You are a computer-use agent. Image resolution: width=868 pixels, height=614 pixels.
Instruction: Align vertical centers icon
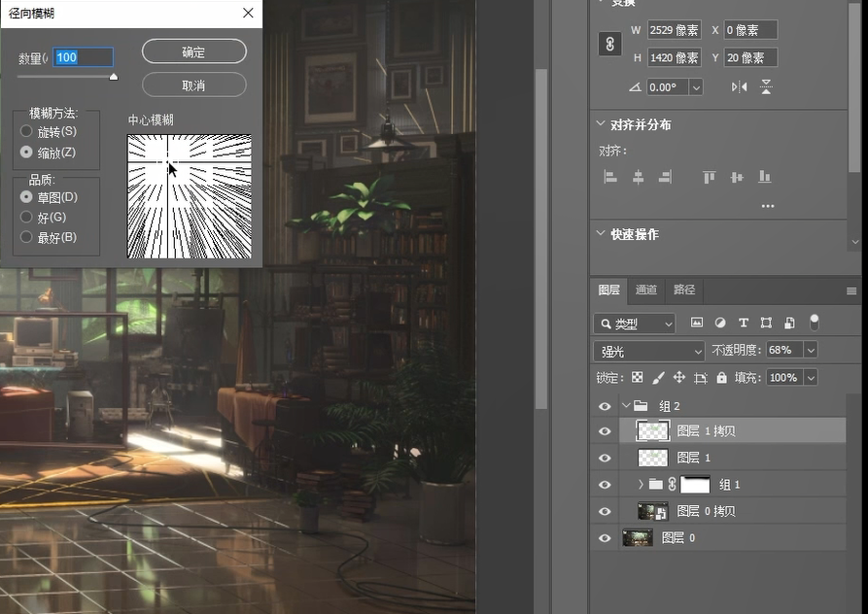pos(737,177)
